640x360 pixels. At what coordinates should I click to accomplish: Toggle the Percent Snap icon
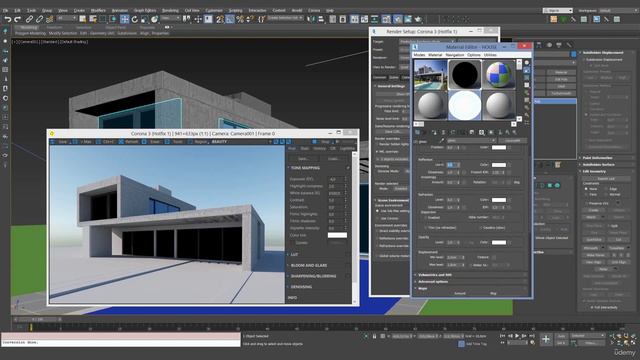(240, 19)
